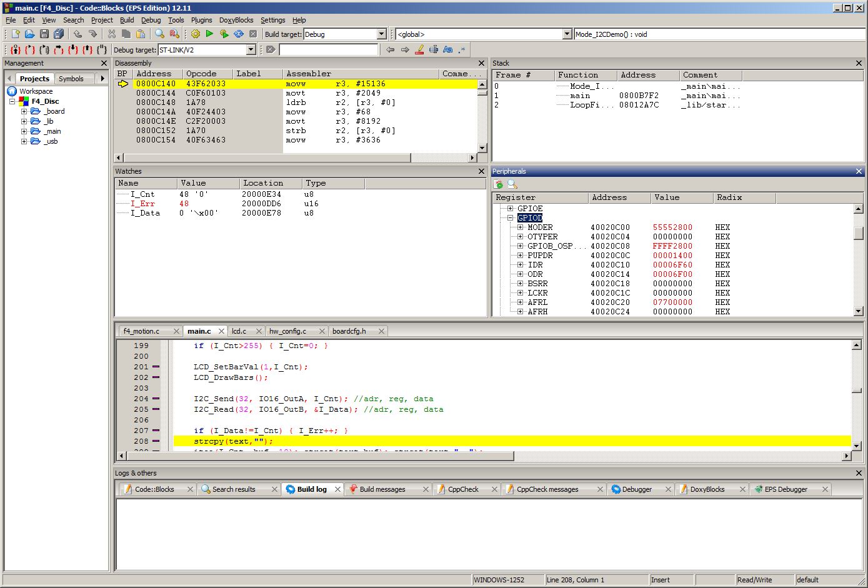Click the Find magnifier icon in toolbar
The height and width of the screenshot is (588, 868).
point(160,34)
